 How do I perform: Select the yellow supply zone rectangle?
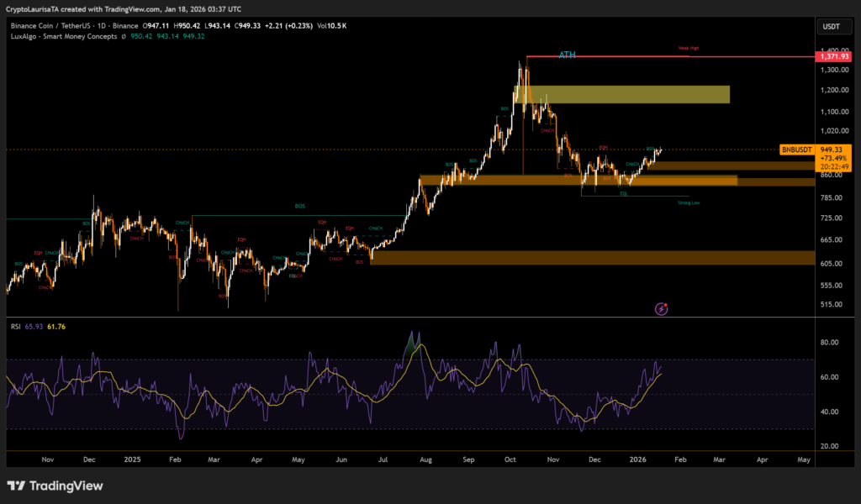626,94
